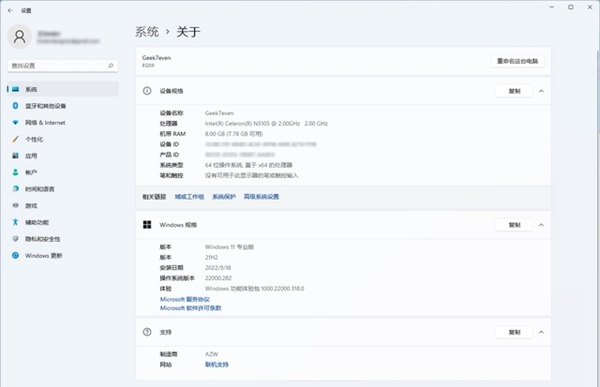Click the accounts person icon
The width and height of the screenshot is (600, 387).
tap(15, 172)
